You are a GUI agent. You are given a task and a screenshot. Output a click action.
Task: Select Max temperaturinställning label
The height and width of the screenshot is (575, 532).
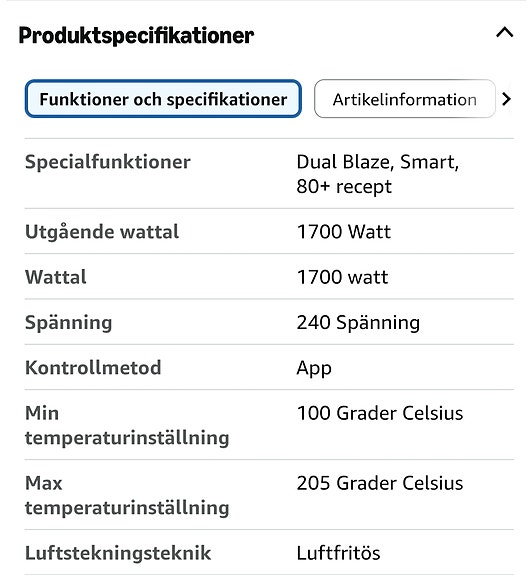coord(127,495)
